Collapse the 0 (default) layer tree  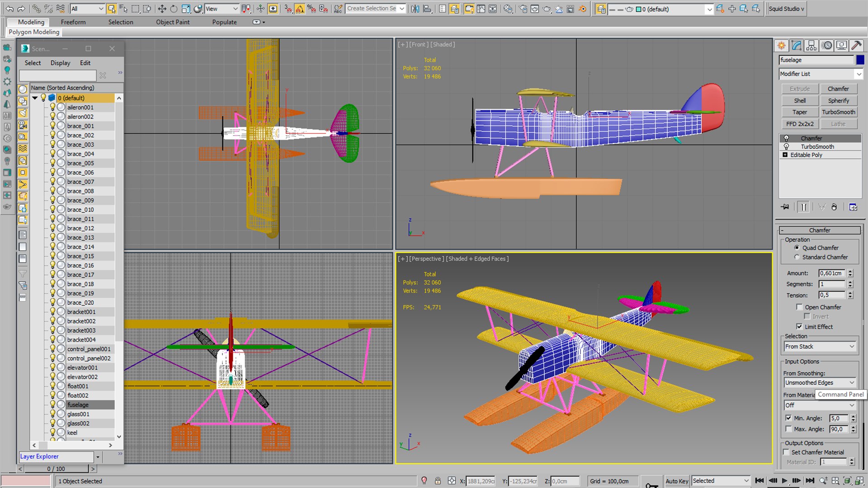coord(35,98)
